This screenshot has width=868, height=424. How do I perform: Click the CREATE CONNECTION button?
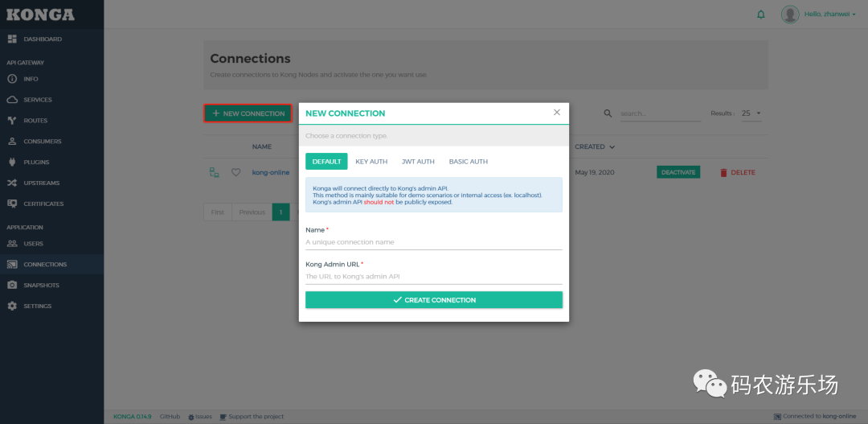(x=434, y=300)
